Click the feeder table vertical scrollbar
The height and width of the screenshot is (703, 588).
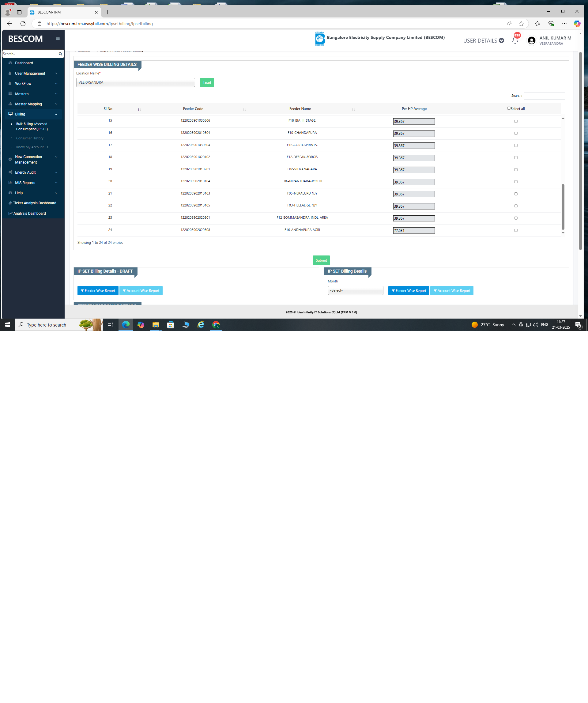563,207
